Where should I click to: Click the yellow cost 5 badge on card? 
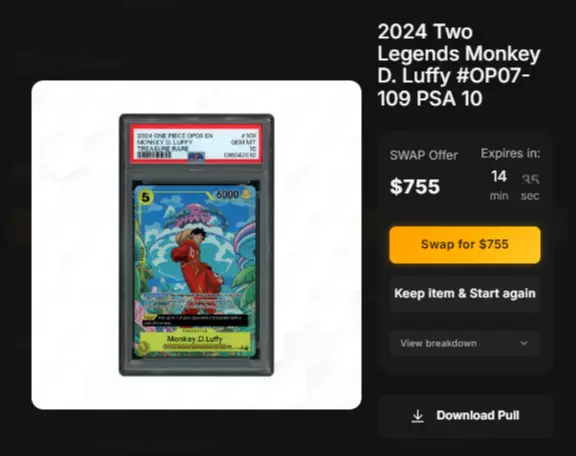(x=145, y=197)
